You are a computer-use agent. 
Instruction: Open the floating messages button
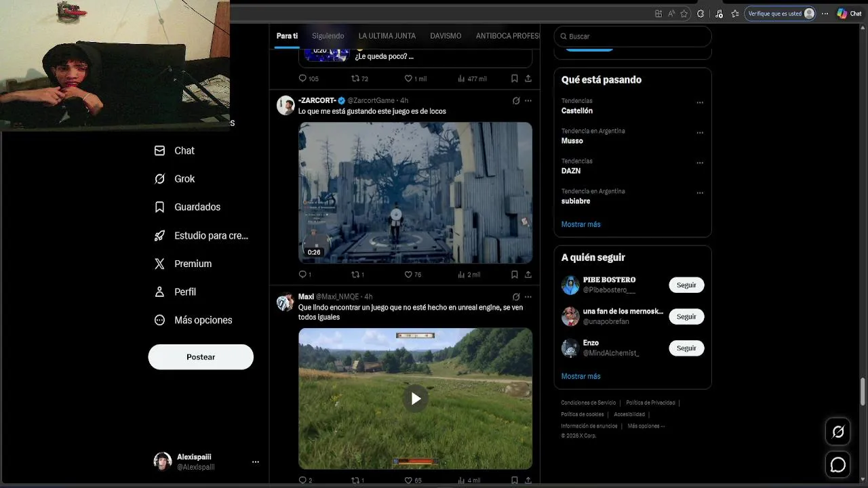tap(838, 465)
